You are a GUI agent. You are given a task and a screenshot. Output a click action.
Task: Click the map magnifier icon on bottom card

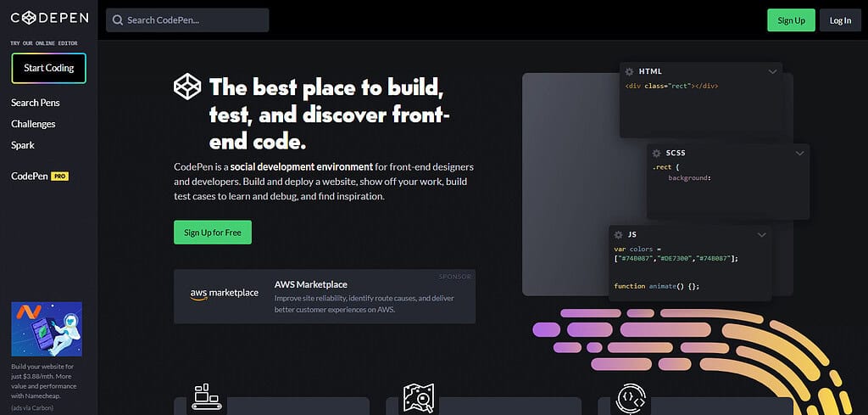coord(419,397)
